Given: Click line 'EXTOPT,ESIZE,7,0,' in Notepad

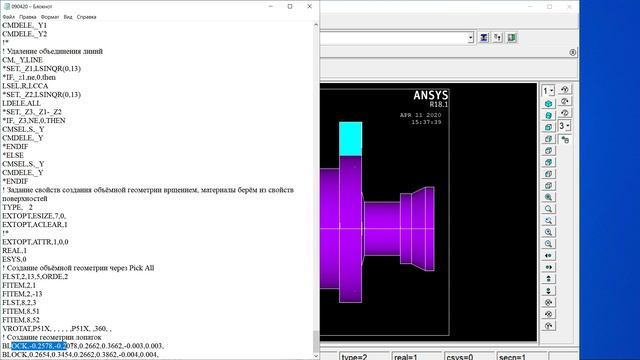Looking at the screenshot, I should click(34, 216).
